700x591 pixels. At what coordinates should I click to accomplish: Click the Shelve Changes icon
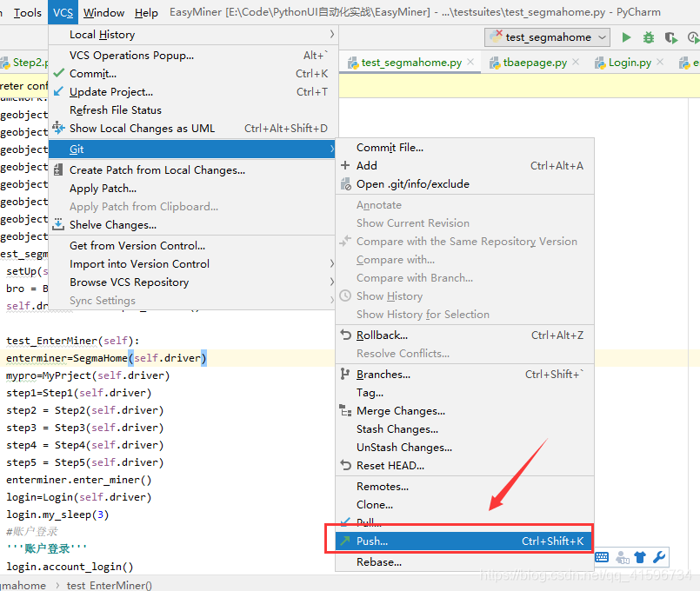pos(58,224)
